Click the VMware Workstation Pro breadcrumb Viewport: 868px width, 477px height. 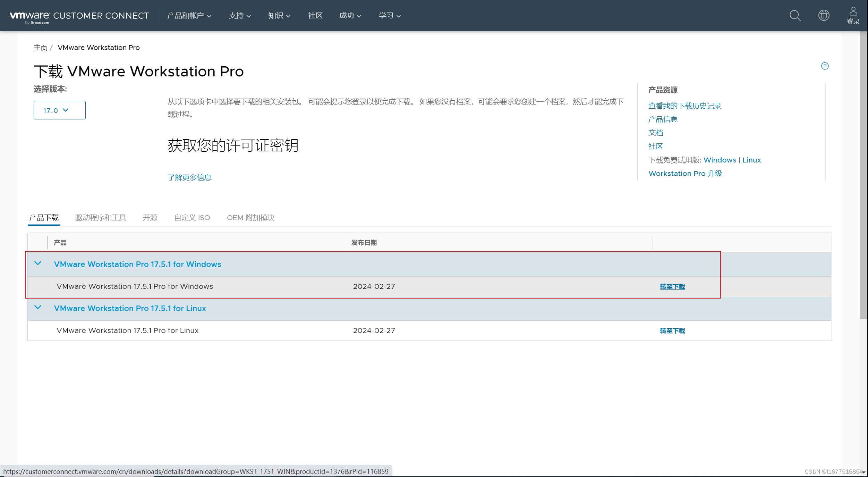(99, 48)
